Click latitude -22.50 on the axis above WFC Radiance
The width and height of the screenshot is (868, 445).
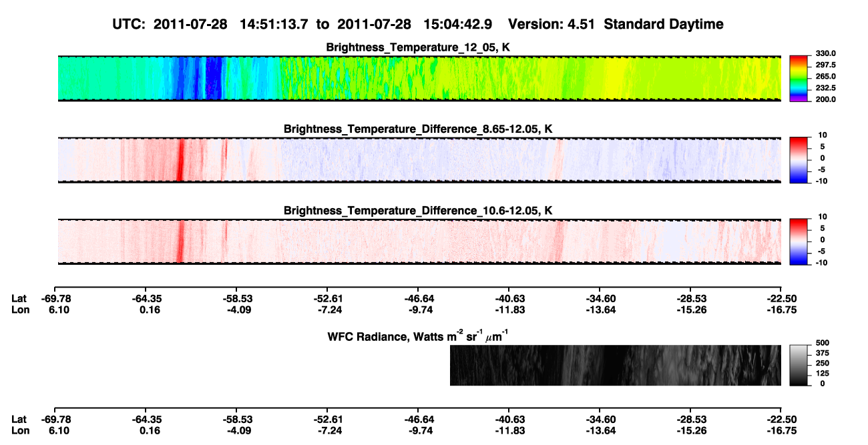(781, 299)
